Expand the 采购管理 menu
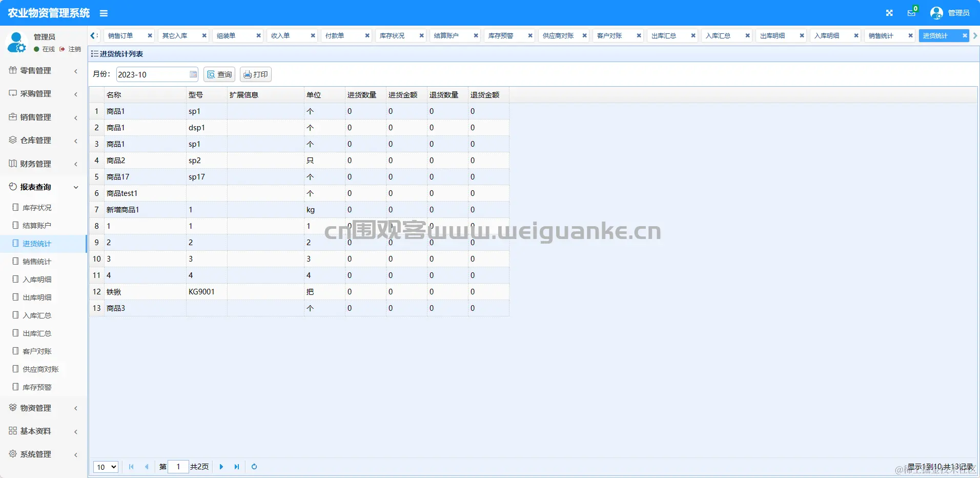 [x=43, y=94]
